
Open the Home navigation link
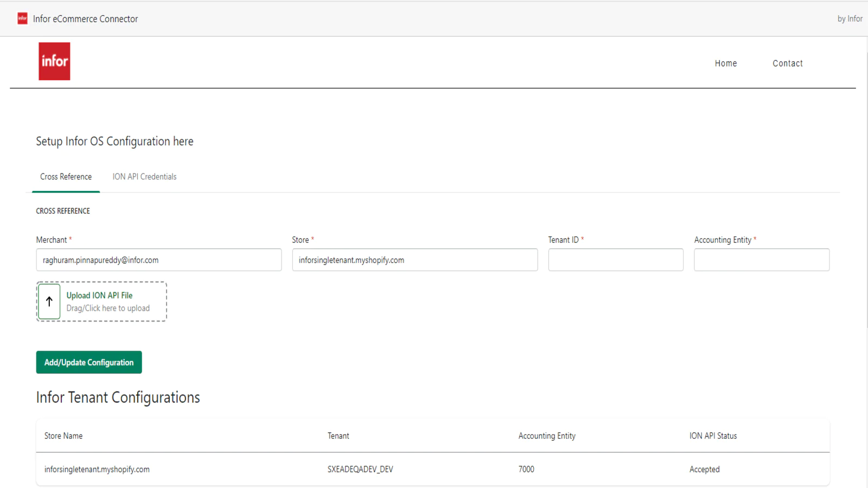coord(726,63)
